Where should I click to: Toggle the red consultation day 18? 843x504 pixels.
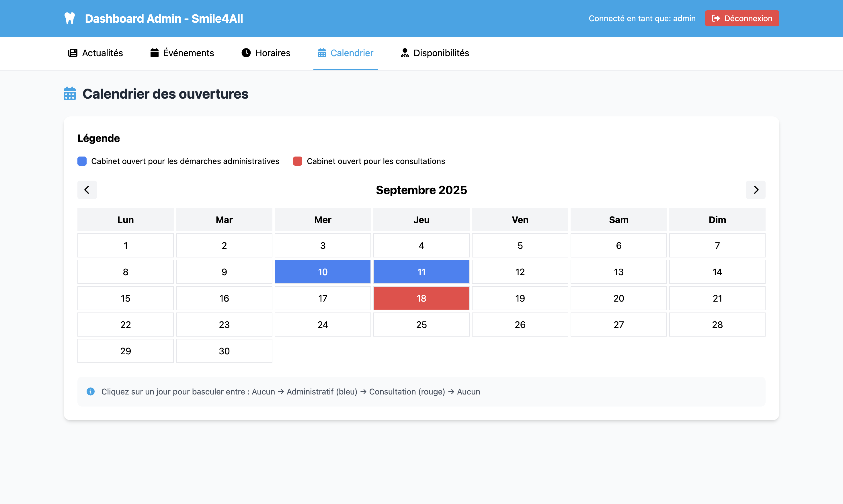click(421, 298)
